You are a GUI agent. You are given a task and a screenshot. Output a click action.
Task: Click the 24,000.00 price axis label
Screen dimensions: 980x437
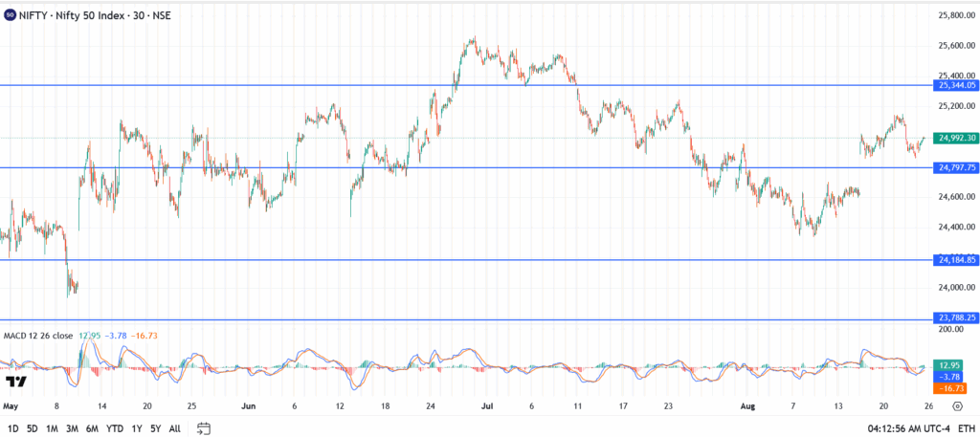pyautogui.click(x=957, y=288)
